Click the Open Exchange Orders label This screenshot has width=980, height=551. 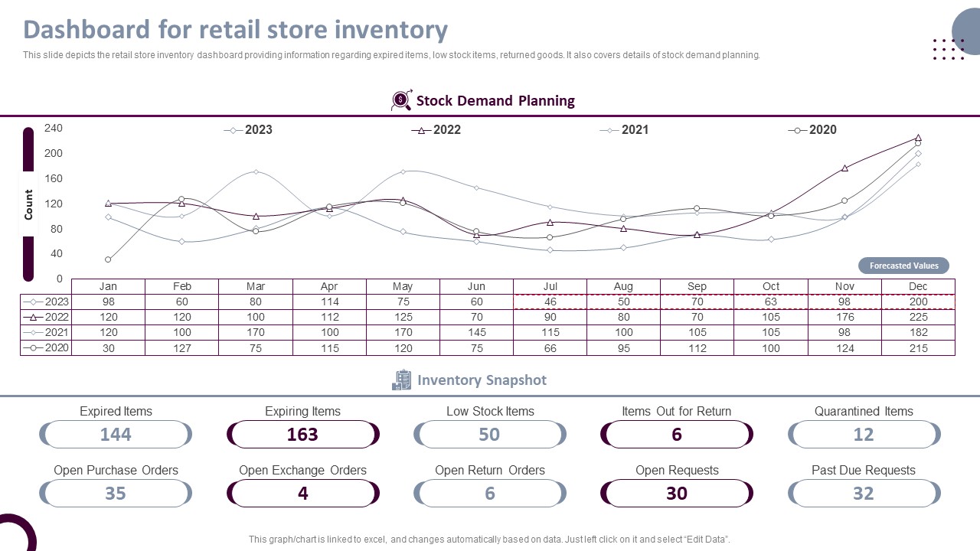(302, 470)
